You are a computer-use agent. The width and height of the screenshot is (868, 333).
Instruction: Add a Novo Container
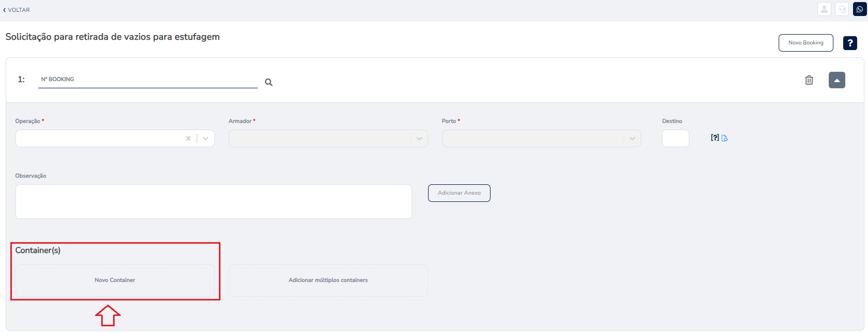(115, 280)
